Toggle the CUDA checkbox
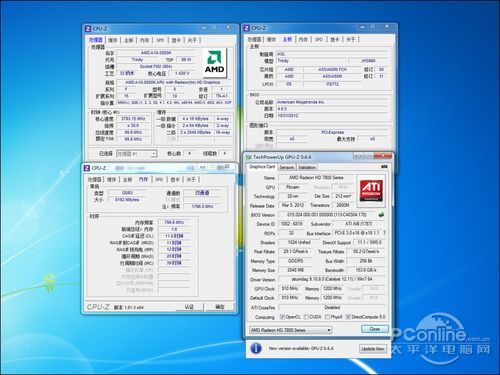Viewport: 500px width, 375px height. (x=307, y=317)
